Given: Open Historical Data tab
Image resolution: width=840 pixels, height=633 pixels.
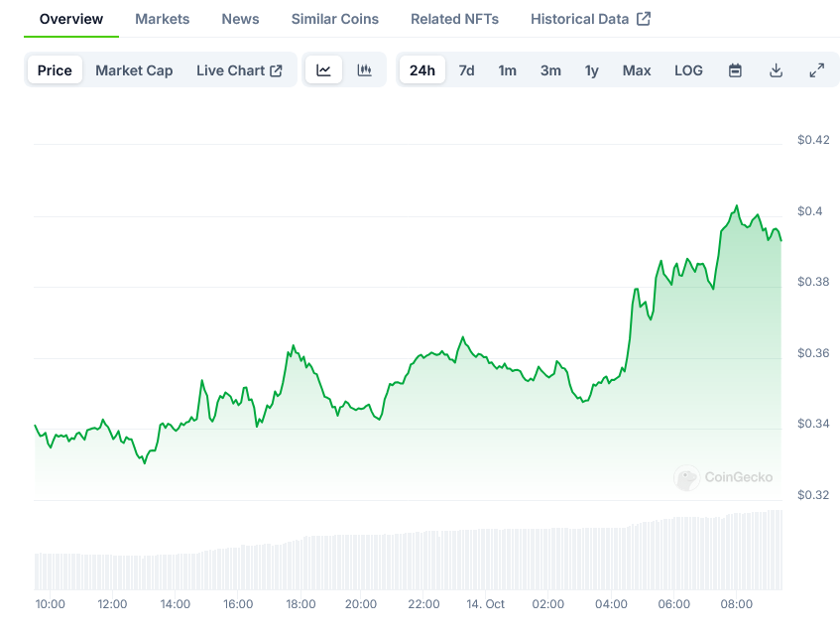Looking at the screenshot, I should pos(590,19).
